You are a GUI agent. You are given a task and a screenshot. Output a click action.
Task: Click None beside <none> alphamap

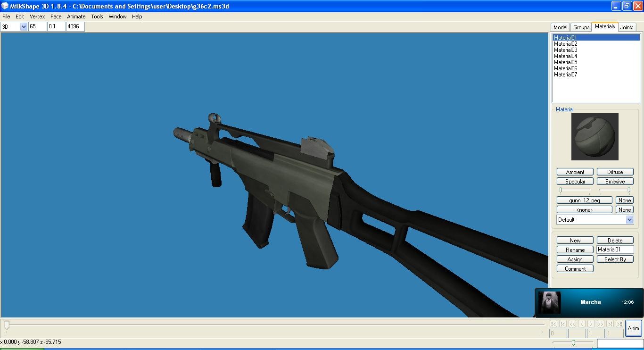(x=625, y=210)
